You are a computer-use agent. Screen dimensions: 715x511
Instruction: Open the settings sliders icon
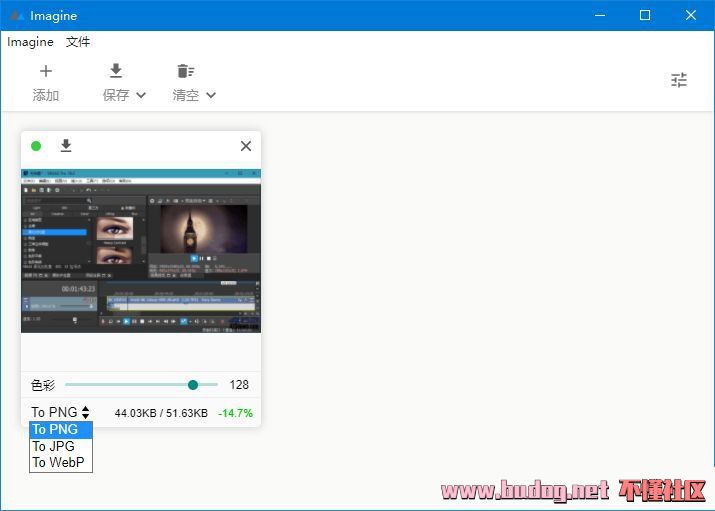[679, 80]
